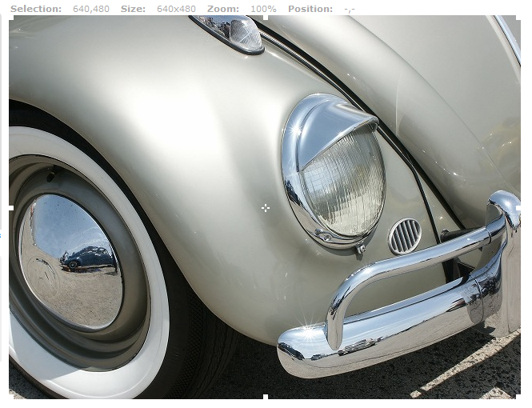Click the "Zoom:" label
Image resolution: width=532 pixels, height=408 pixels.
tap(223, 9)
